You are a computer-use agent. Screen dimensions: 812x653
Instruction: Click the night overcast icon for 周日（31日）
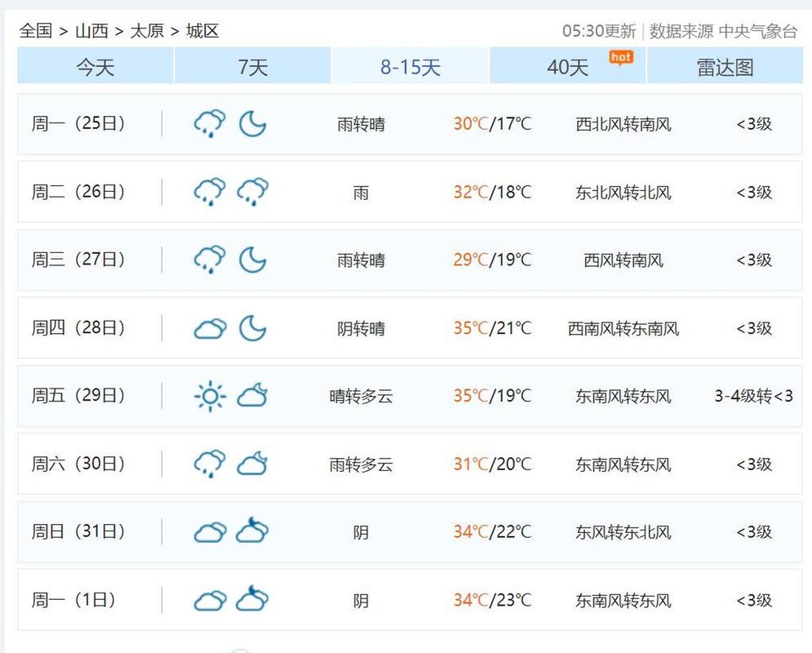(253, 531)
